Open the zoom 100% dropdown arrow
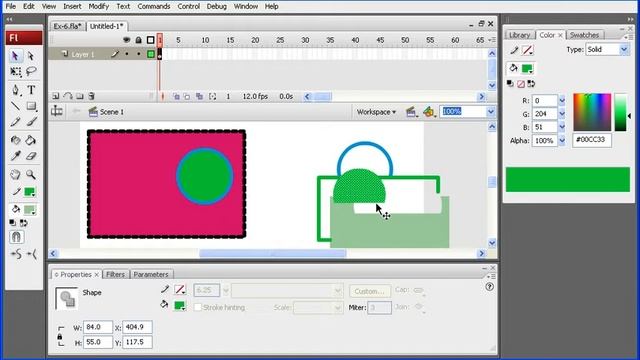 (491, 111)
